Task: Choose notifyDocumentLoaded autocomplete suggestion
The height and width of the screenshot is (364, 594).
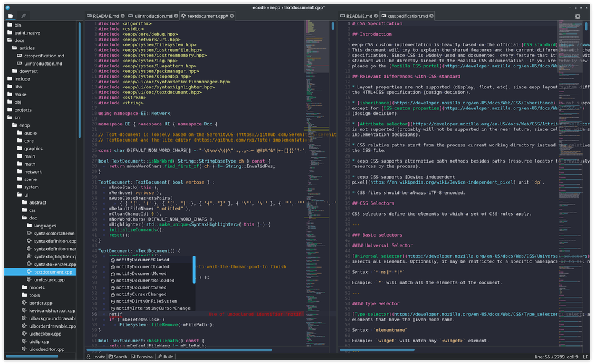Action: tap(151, 267)
